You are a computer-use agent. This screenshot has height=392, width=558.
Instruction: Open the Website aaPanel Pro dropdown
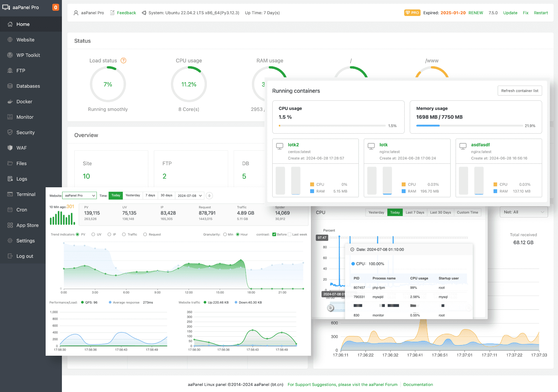79,195
